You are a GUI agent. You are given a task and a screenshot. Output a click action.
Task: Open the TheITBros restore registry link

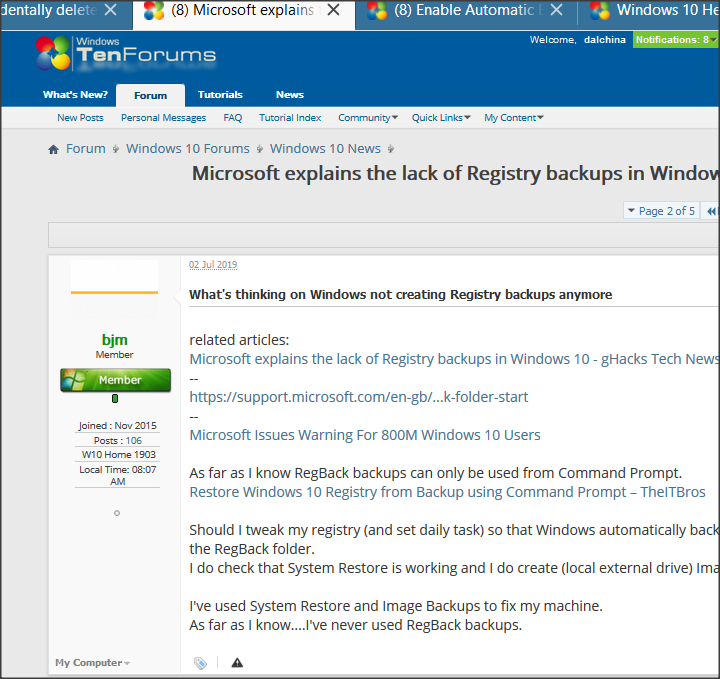tap(447, 492)
